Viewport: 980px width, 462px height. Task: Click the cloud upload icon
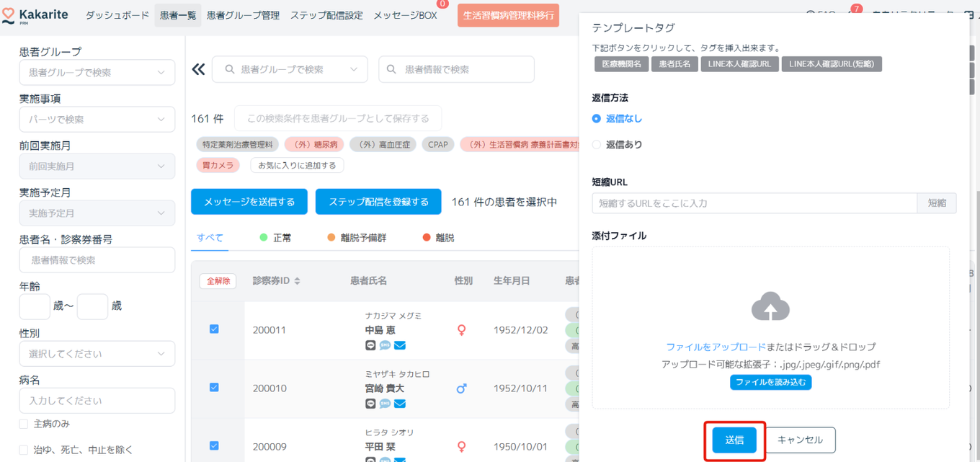click(770, 307)
